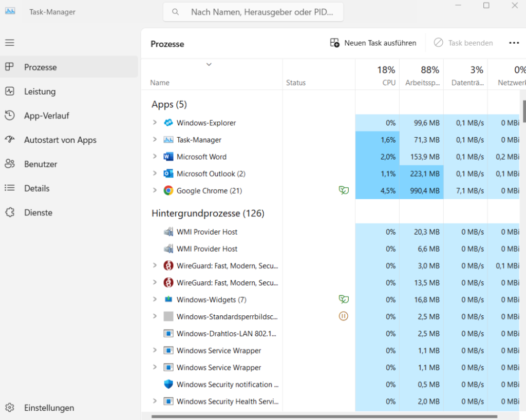Screen dimensions: 526x420
Task: Click the hamburger navigation menu icon
Action: tap(10, 43)
